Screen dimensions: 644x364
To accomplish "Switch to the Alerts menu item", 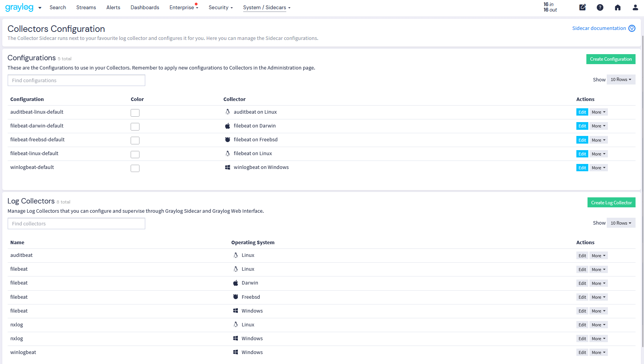I will (x=113, y=7).
